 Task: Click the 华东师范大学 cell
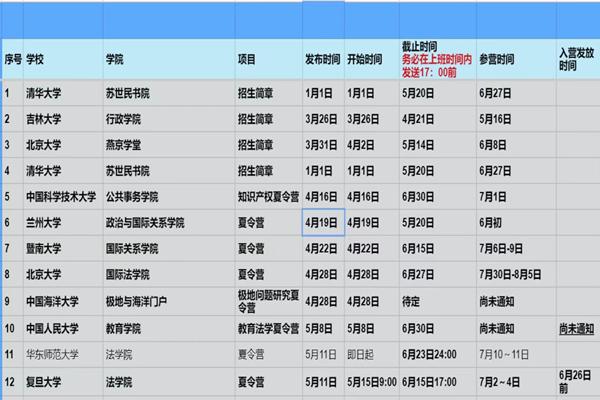[54, 353]
